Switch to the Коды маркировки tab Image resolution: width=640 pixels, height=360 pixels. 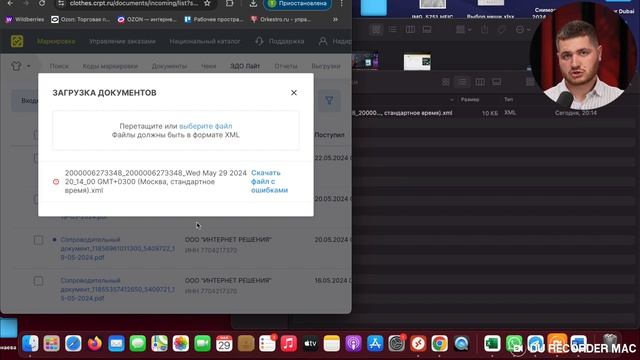(x=110, y=66)
